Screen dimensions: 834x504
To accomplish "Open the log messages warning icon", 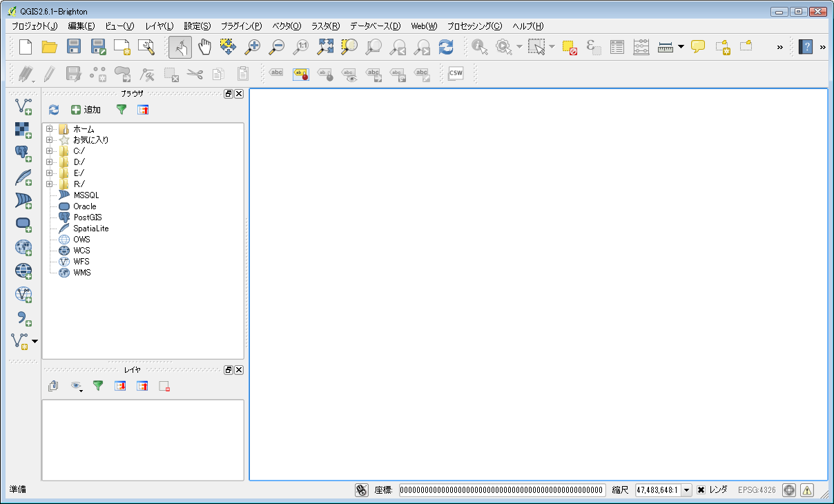I will [806, 490].
